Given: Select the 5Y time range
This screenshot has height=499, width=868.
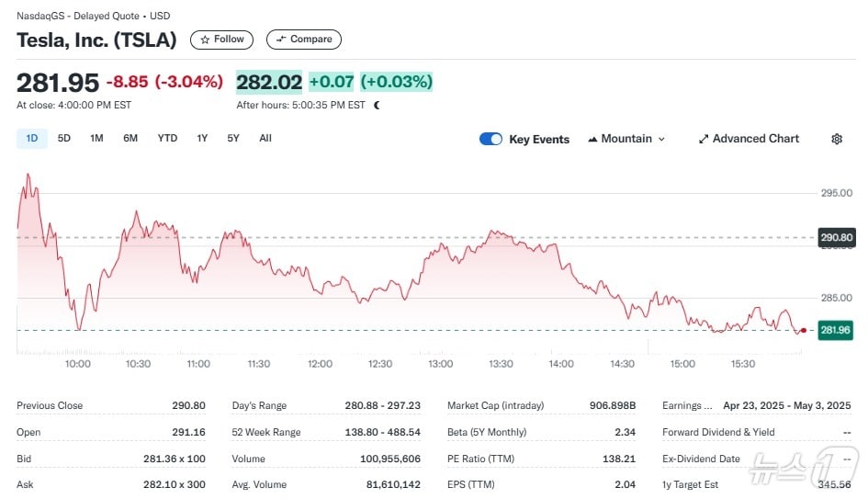Looking at the screenshot, I should pos(233,139).
